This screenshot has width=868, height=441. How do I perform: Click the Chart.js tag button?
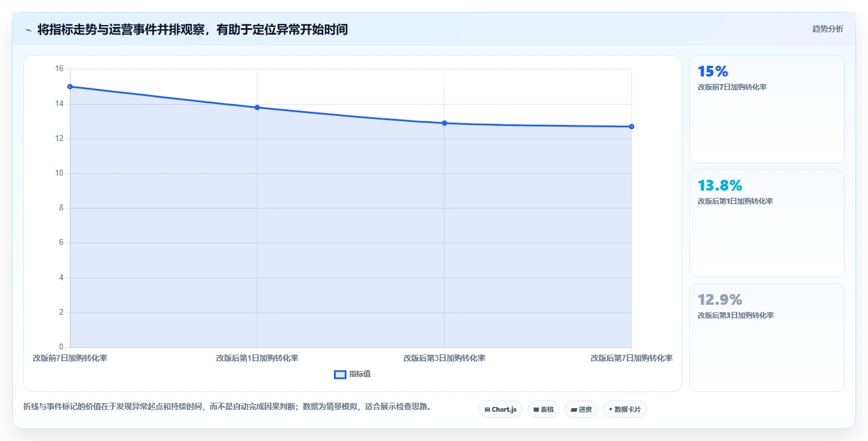(x=501, y=409)
